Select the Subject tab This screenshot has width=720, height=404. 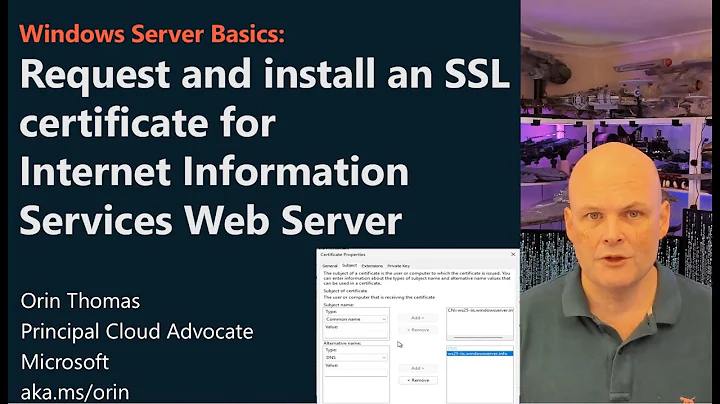(349, 265)
